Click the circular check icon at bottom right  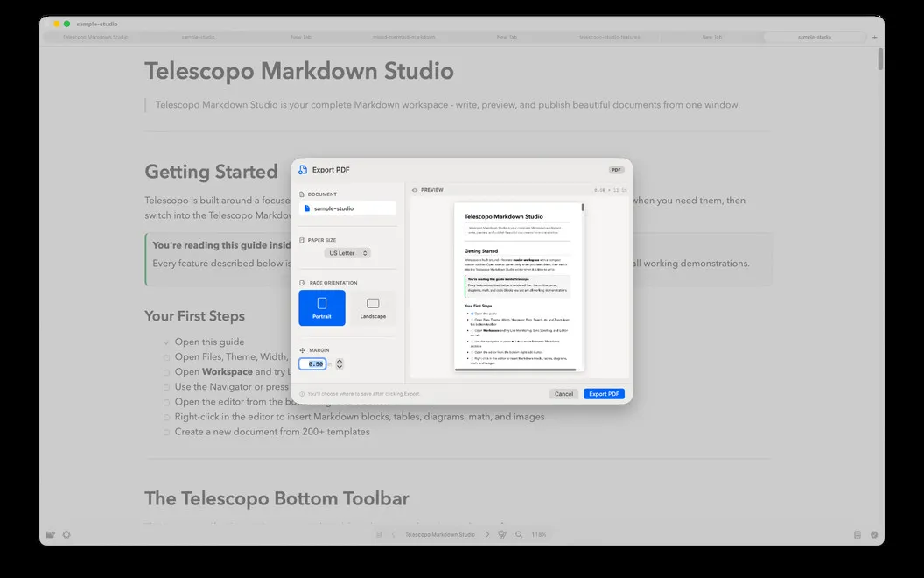874,534
